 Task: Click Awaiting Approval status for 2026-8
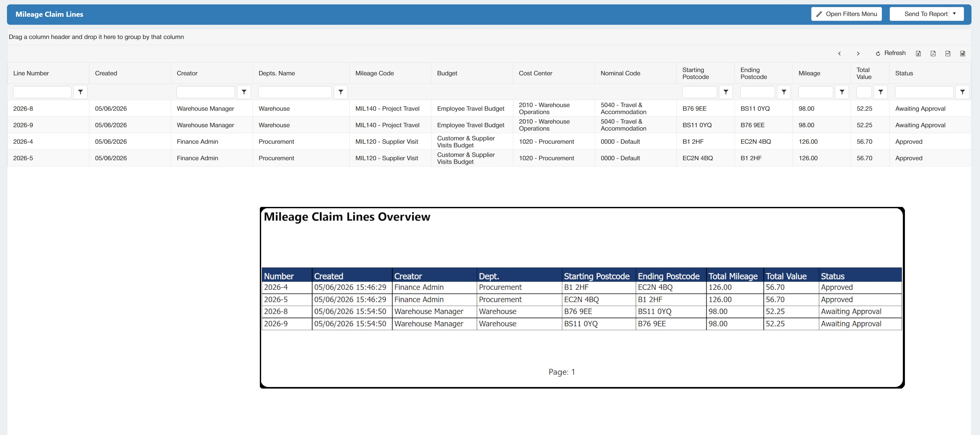coord(920,109)
